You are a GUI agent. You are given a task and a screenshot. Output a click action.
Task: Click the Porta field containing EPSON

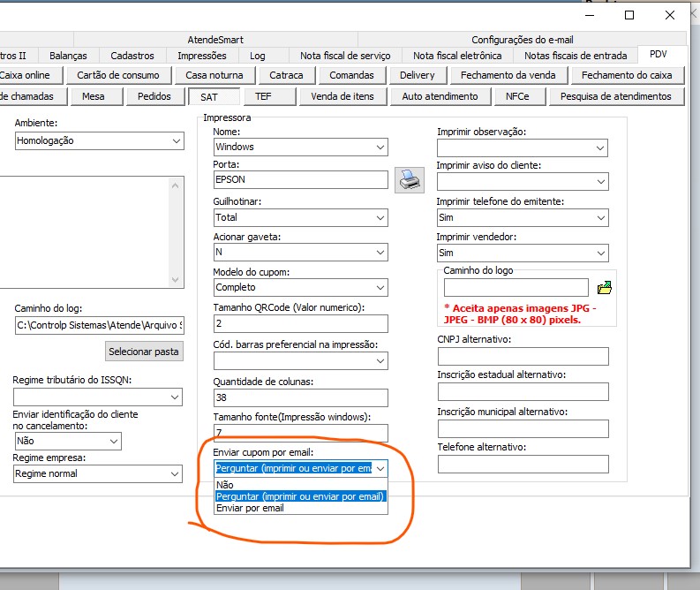[x=300, y=179]
